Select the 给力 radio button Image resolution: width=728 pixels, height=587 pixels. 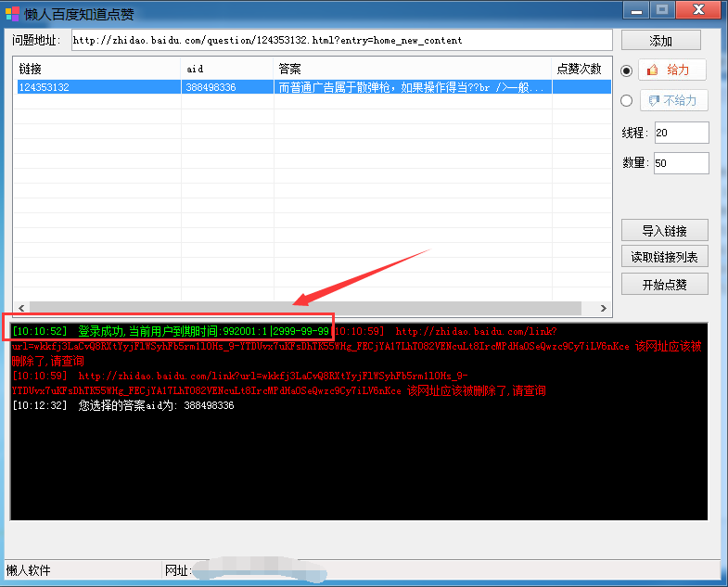626,70
